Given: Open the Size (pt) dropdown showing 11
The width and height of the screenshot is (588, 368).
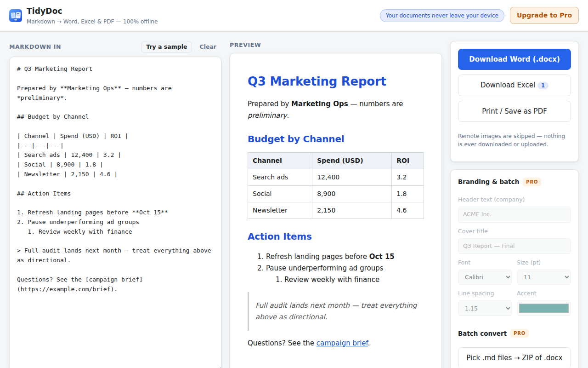Looking at the screenshot, I should click(x=544, y=277).
